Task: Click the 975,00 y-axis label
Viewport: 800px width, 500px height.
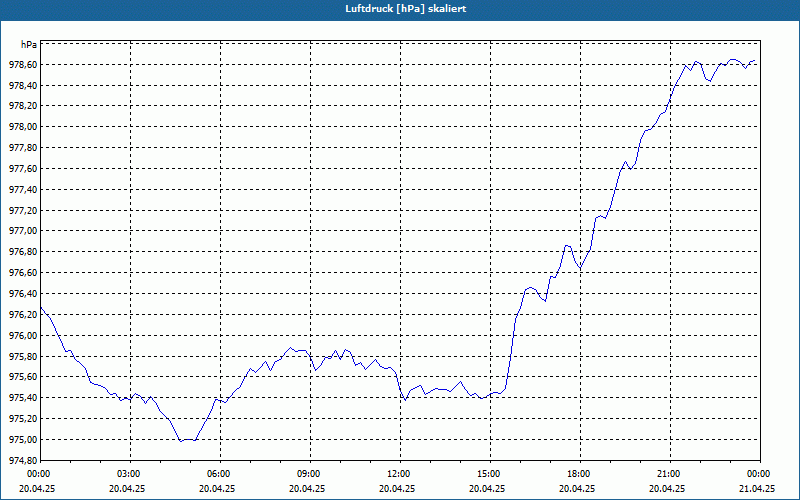Action: click(x=23, y=440)
